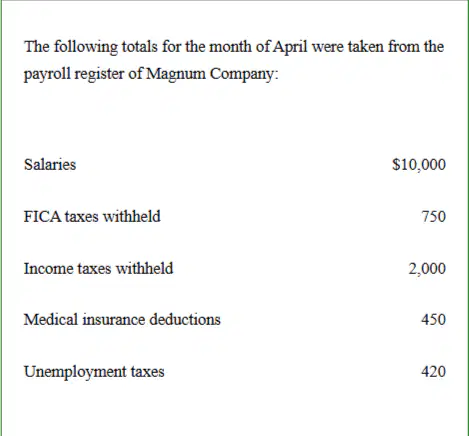
Task: Click the Income taxes withheld label
Action: 98,268
